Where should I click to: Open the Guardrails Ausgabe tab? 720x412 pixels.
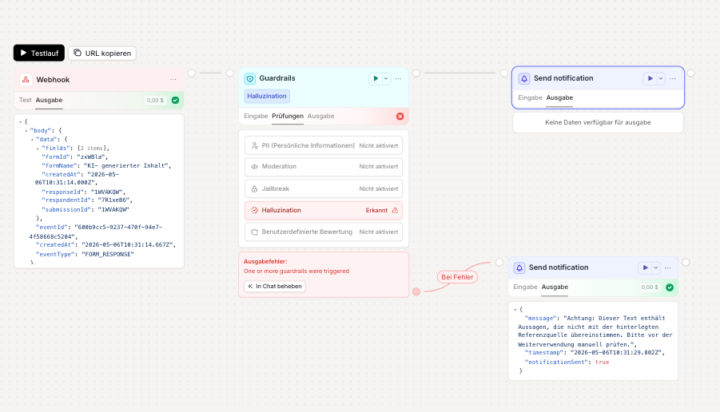[x=321, y=116]
